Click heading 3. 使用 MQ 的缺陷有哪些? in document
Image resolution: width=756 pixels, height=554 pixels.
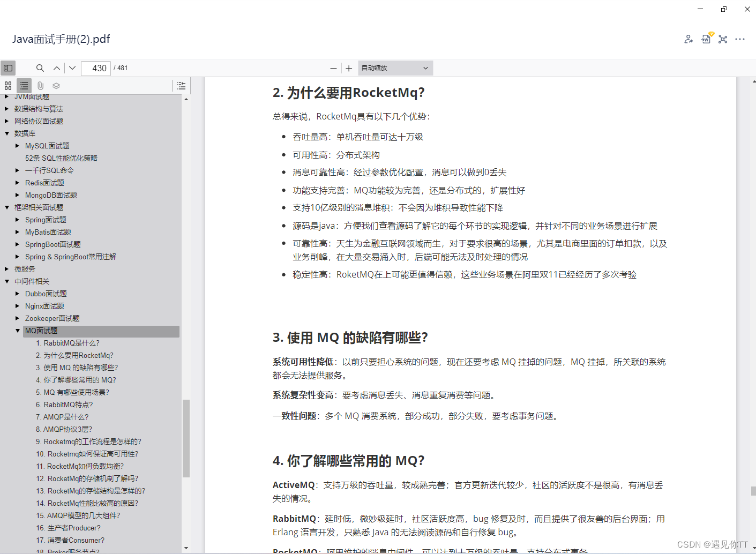coord(350,338)
